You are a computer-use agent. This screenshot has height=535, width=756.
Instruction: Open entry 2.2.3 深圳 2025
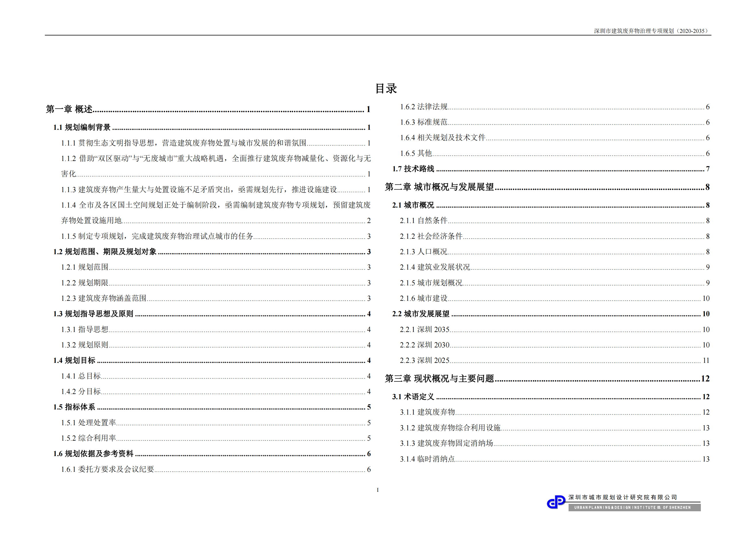coord(555,360)
